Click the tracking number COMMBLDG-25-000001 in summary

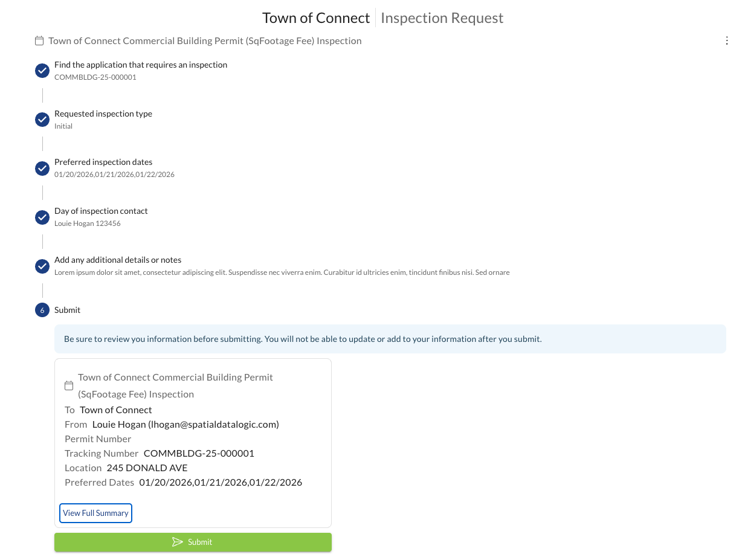(x=199, y=453)
